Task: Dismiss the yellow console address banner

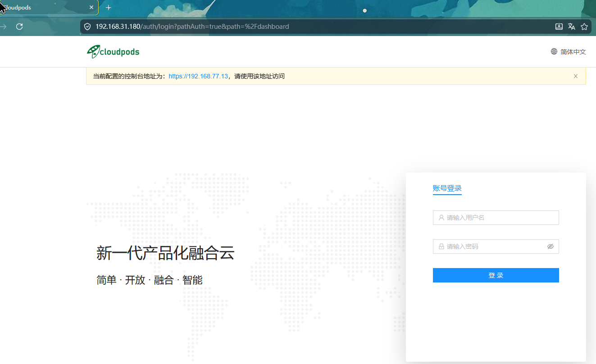Action: 575,76
